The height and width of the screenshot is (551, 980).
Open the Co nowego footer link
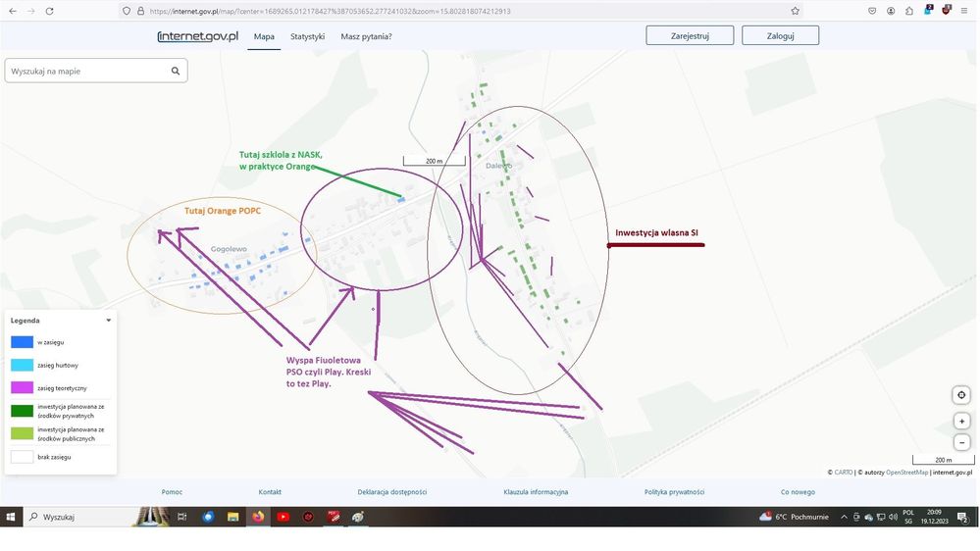tap(798, 491)
